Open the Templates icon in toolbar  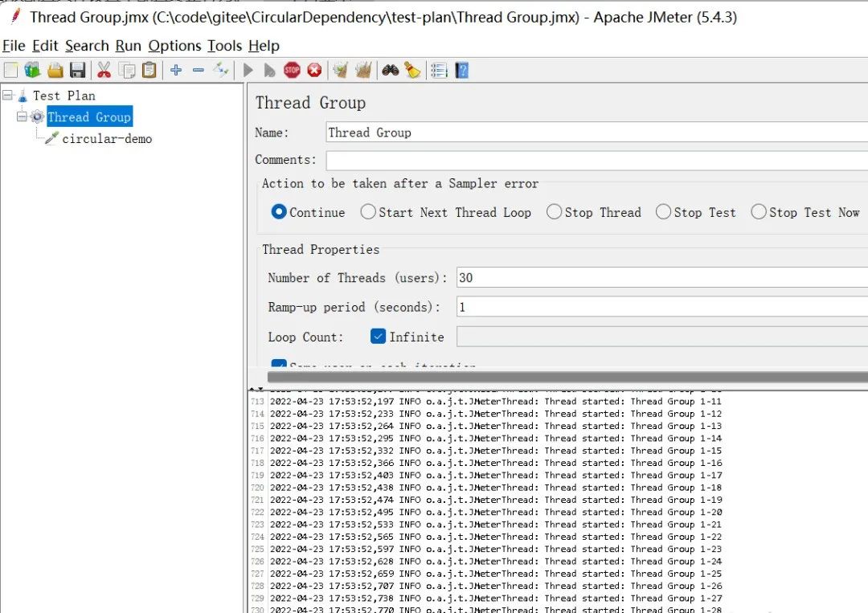point(33,70)
